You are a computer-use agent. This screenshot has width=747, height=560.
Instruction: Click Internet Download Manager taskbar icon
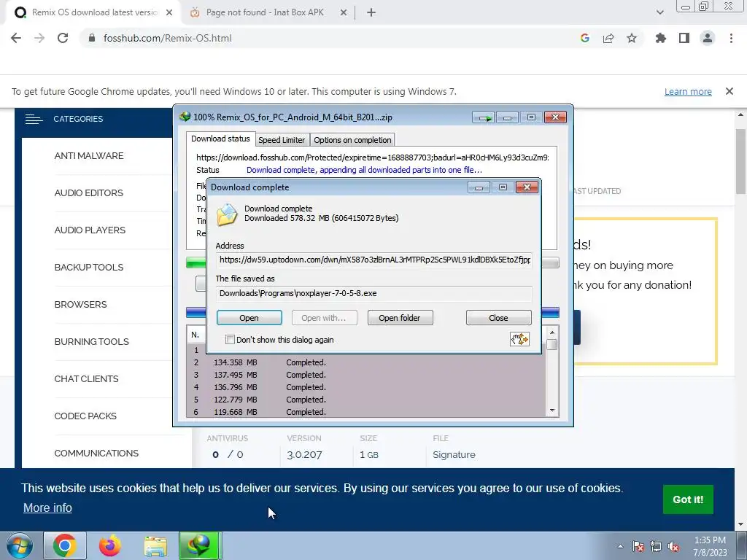[x=200, y=545]
